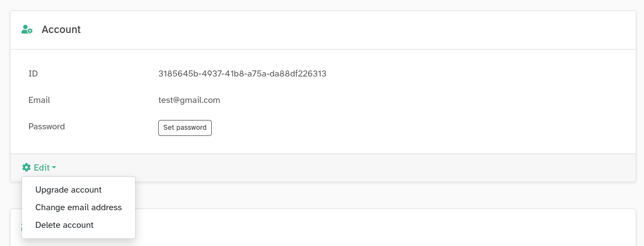Click blank area right of Set password
This screenshot has height=246, width=644.
(x=386, y=128)
